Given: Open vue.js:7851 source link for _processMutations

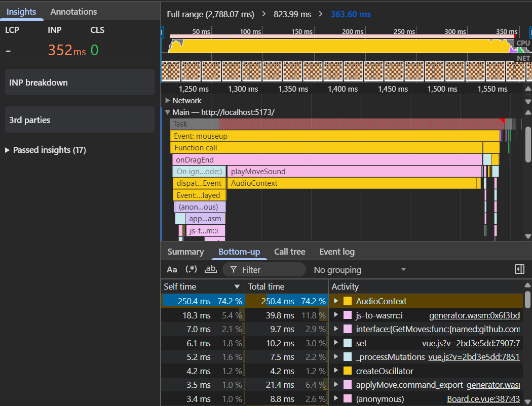Looking at the screenshot, I should pyautogui.click(x=474, y=357).
